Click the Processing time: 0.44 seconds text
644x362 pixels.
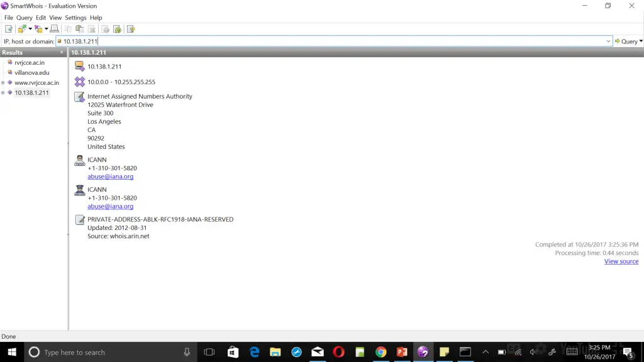(x=597, y=253)
